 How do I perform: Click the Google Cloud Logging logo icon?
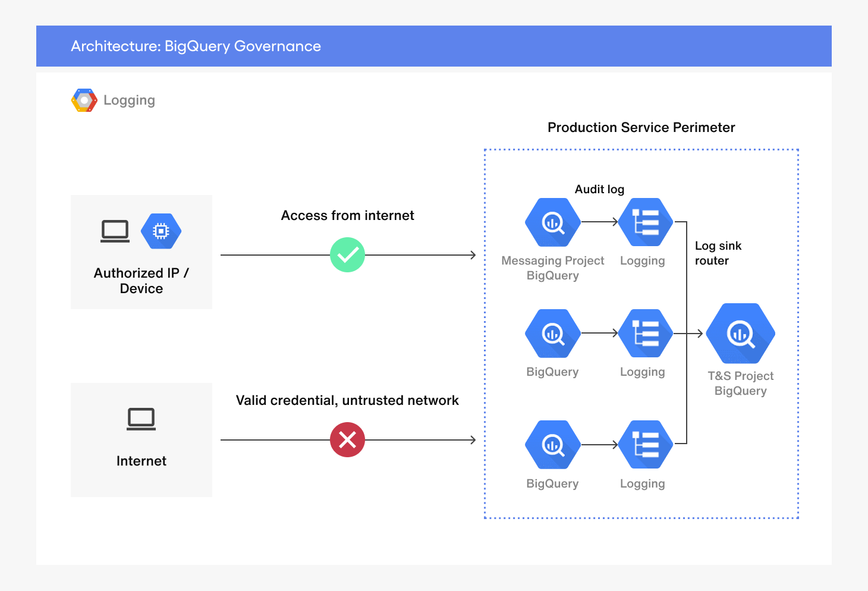(x=84, y=100)
